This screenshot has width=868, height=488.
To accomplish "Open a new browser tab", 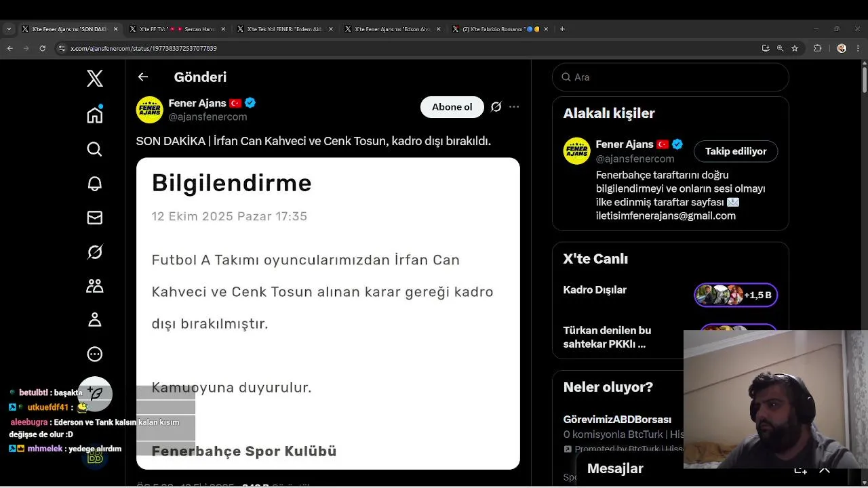I will (x=562, y=29).
